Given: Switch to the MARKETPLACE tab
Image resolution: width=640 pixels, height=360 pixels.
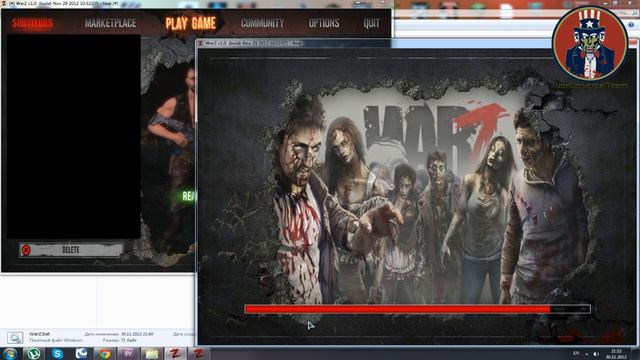Looking at the screenshot, I should (x=110, y=23).
